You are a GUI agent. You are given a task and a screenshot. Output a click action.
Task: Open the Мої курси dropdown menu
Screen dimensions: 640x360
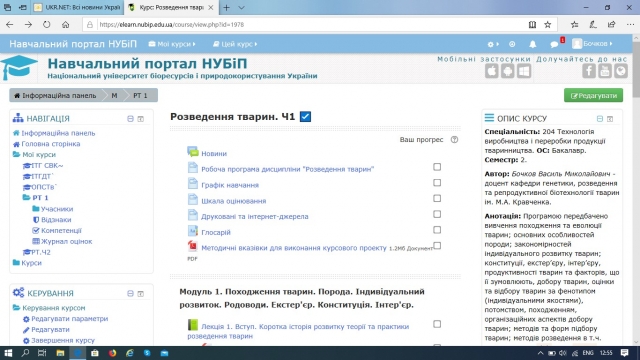pos(172,44)
